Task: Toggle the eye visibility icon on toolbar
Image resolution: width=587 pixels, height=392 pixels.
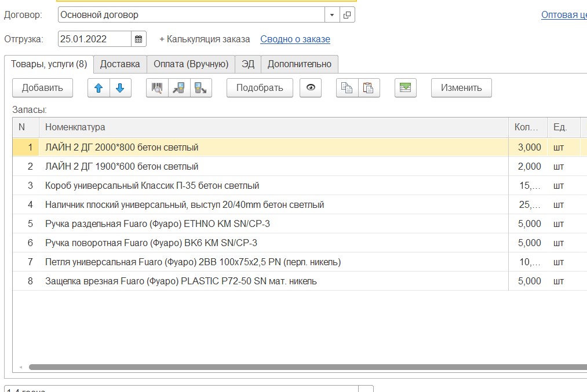Action: click(x=311, y=87)
